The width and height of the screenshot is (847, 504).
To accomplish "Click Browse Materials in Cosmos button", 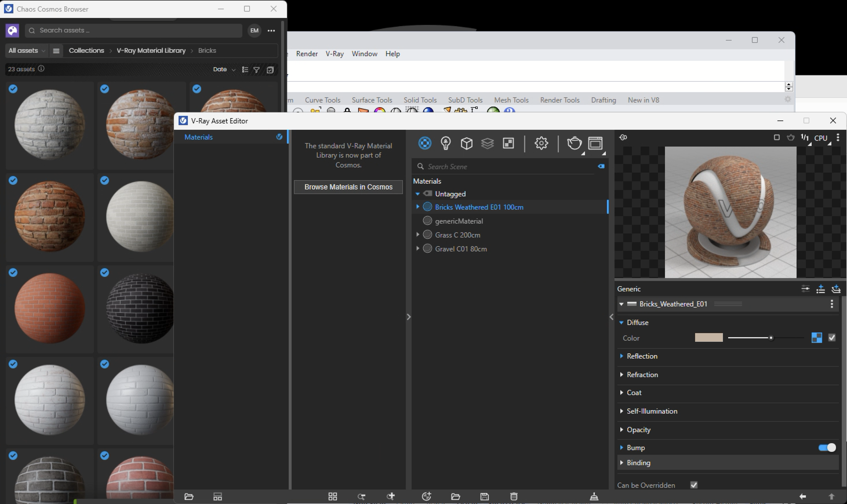I will click(348, 187).
